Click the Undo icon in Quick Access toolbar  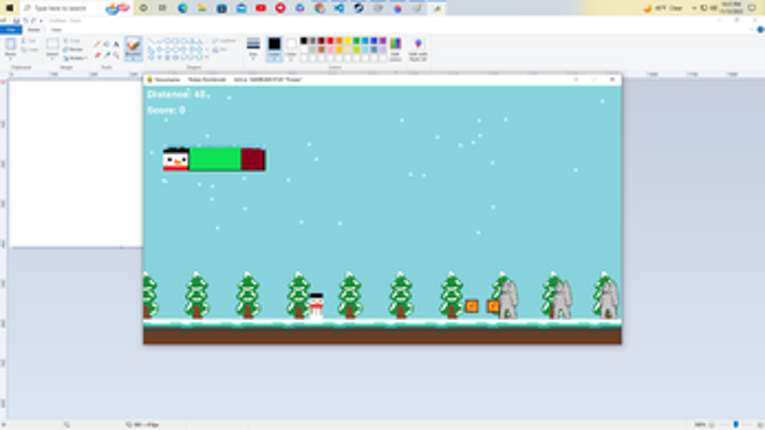click(x=25, y=20)
